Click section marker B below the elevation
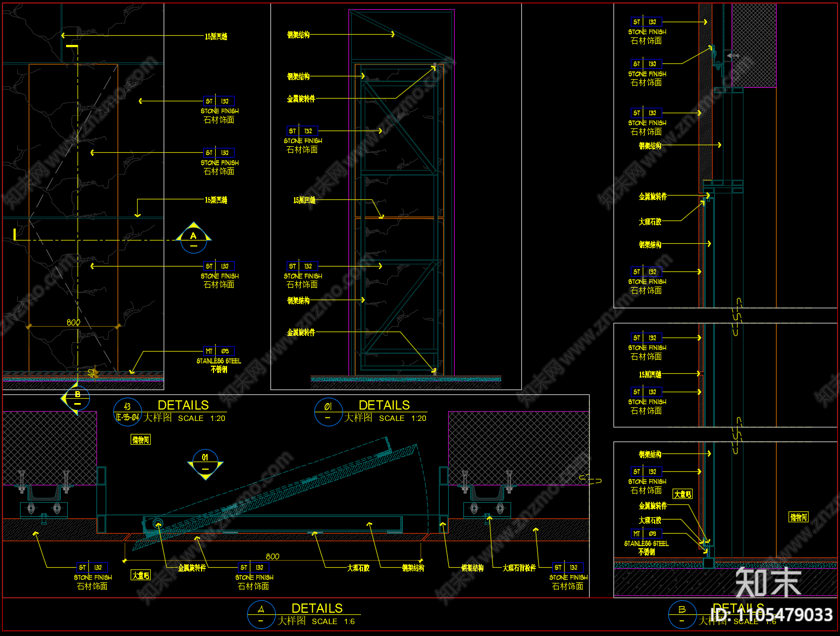 [76, 399]
